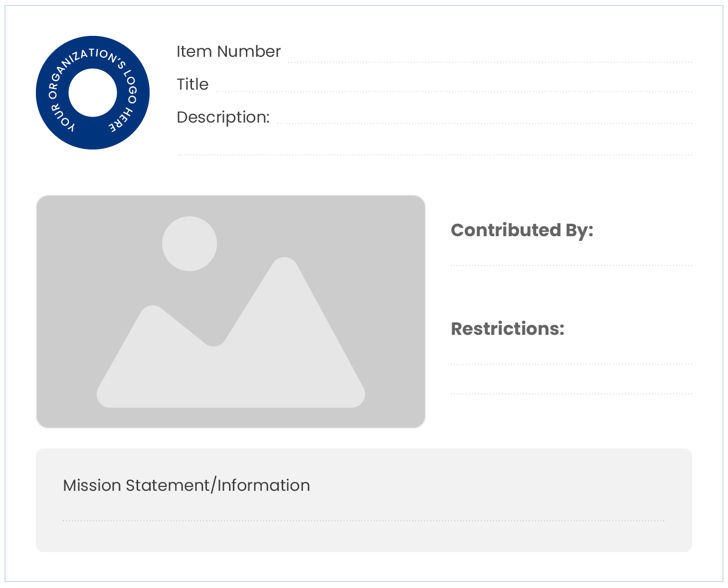
Task: Click the Mission Statement/Information label
Action: [186, 485]
